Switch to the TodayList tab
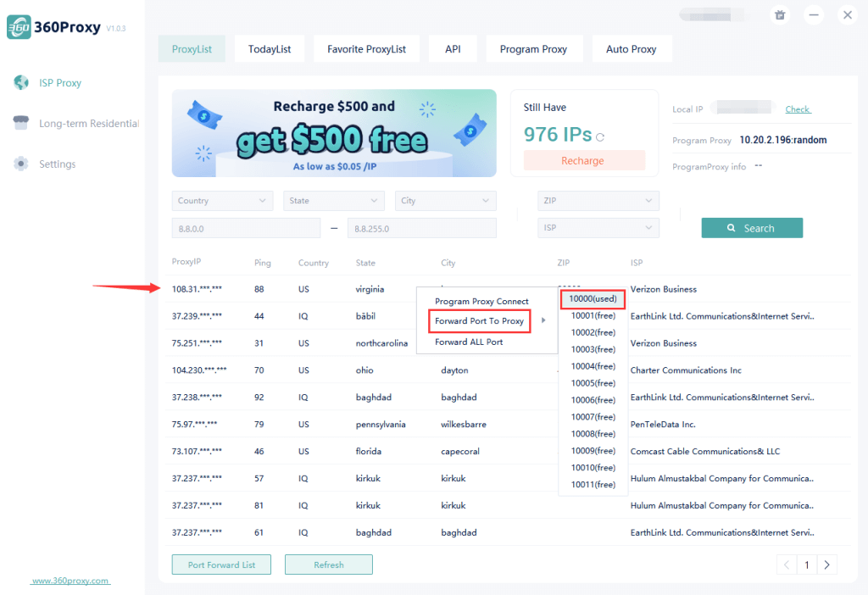The height and width of the screenshot is (595, 868). tap(270, 48)
